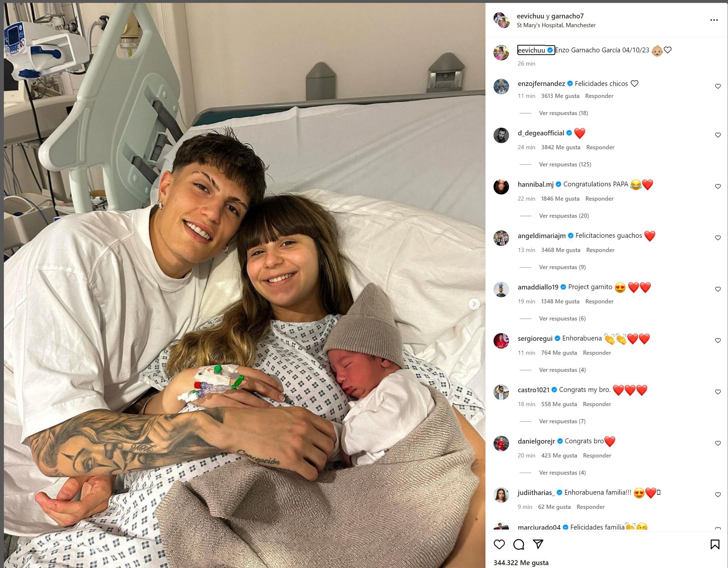Open castro1021's profile avatar
This screenshot has width=728, height=568.
501,392
